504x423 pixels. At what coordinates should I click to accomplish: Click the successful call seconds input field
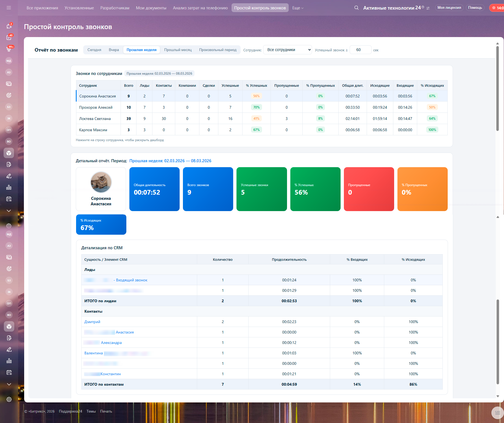360,50
